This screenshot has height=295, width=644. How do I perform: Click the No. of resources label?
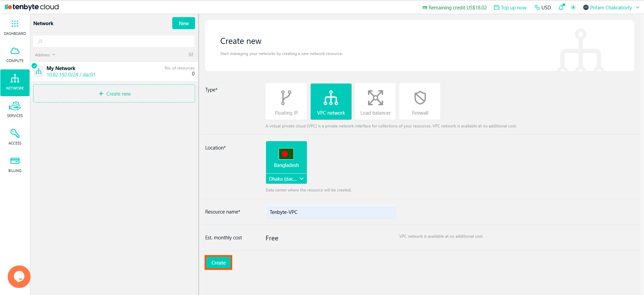pos(180,68)
